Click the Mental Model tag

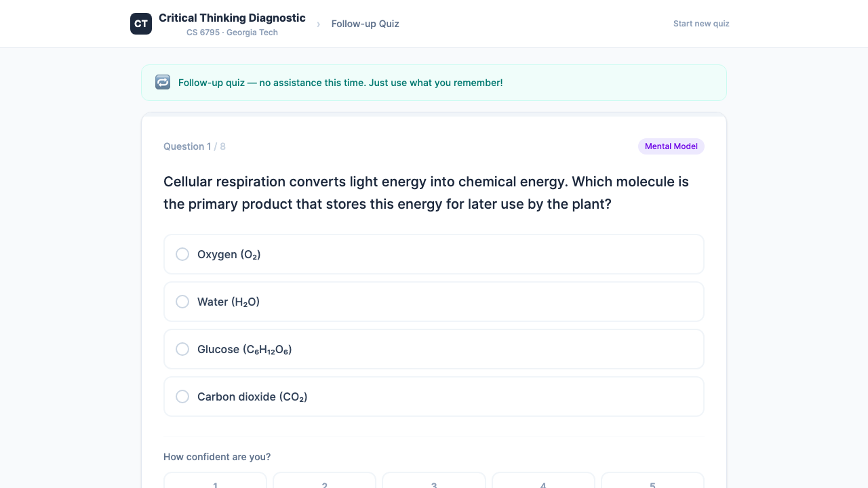click(x=671, y=146)
